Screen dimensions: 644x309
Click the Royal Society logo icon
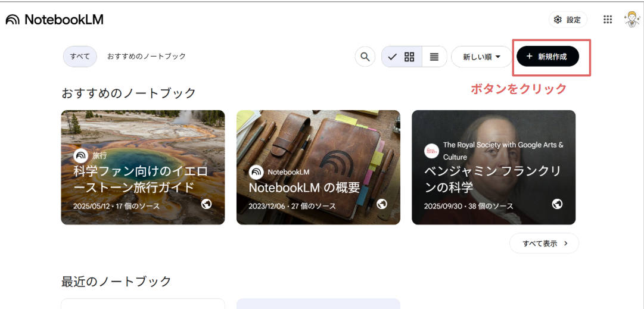point(431,151)
